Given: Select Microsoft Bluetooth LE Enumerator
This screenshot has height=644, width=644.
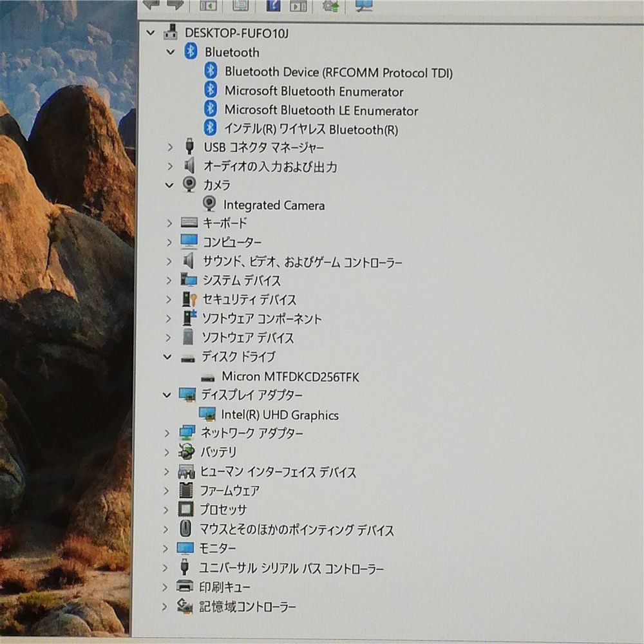Looking at the screenshot, I should tap(321, 111).
